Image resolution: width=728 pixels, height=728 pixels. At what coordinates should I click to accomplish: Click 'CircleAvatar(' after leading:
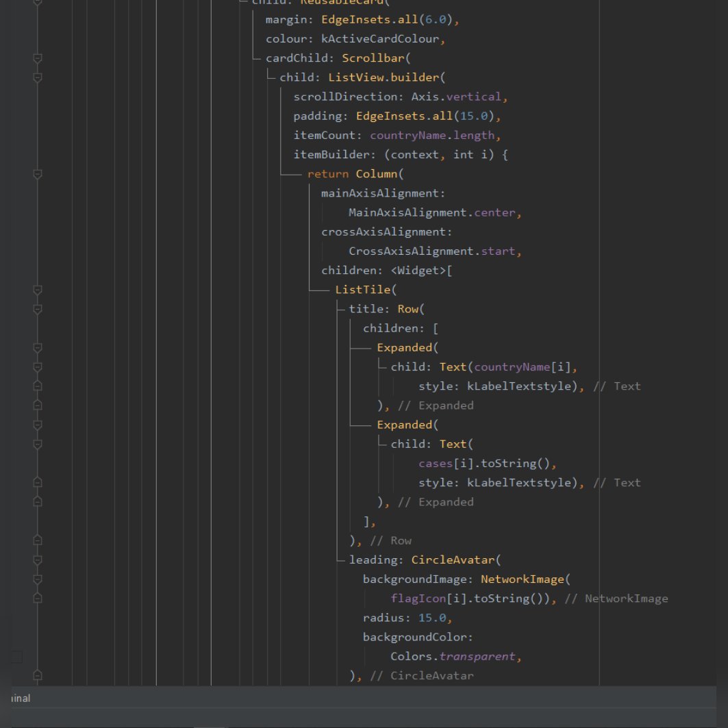456,560
